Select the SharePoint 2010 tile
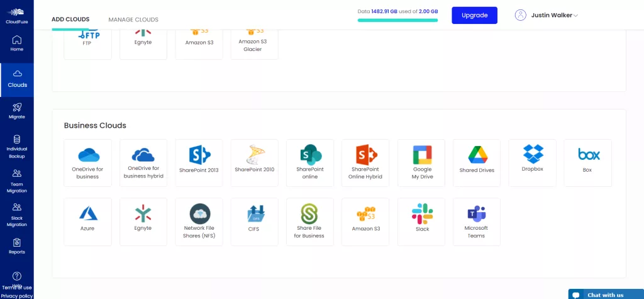This screenshot has width=644, height=299. pyautogui.click(x=255, y=163)
